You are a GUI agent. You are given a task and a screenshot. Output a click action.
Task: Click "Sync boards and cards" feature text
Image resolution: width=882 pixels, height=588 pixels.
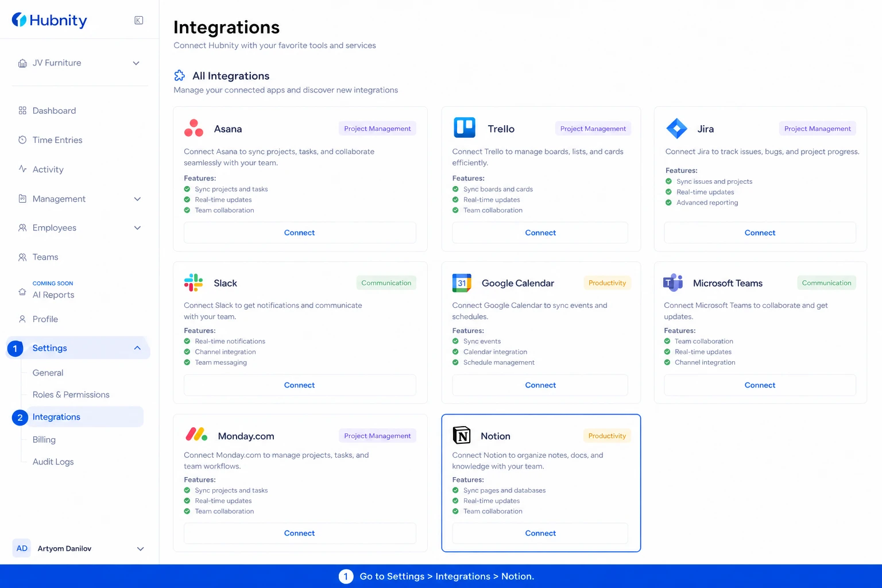point(498,189)
